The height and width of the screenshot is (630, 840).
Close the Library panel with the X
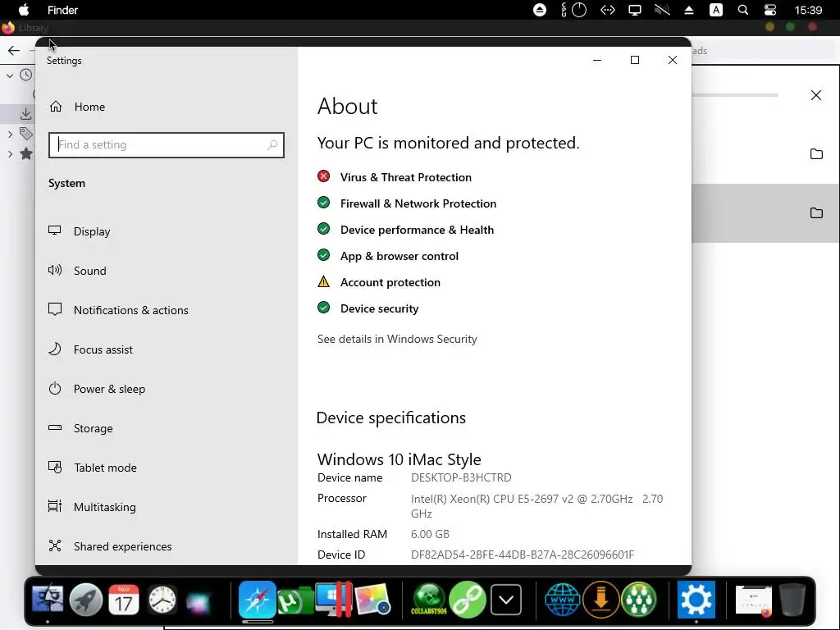pyautogui.click(x=816, y=95)
